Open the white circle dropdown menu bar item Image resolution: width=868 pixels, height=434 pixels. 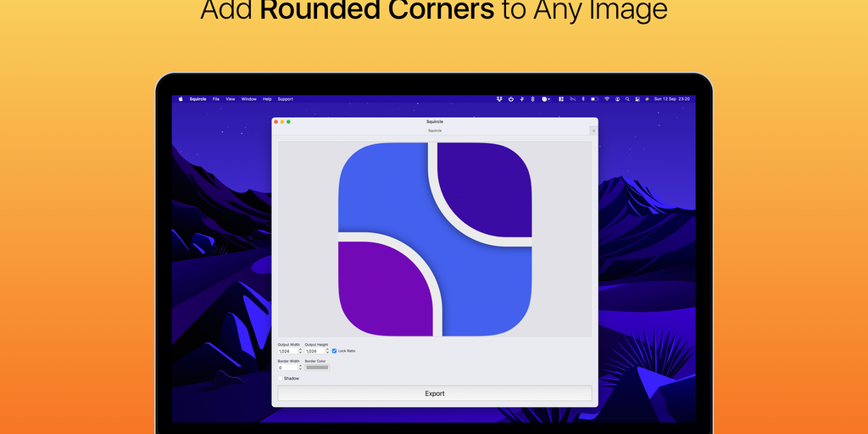coord(546,99)
